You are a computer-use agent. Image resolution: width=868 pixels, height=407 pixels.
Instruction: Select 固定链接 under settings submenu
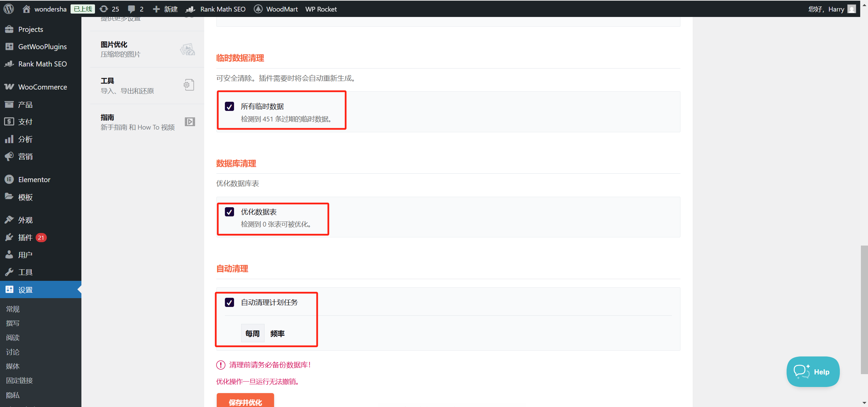pyautogui.click(x=19, y=381)
